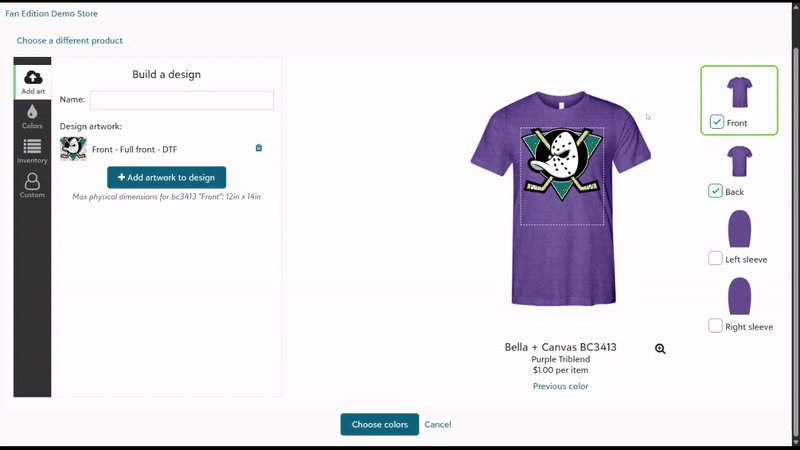Uncheck the Back checkbox
The image size is (800, 450).
coord(716,191)
